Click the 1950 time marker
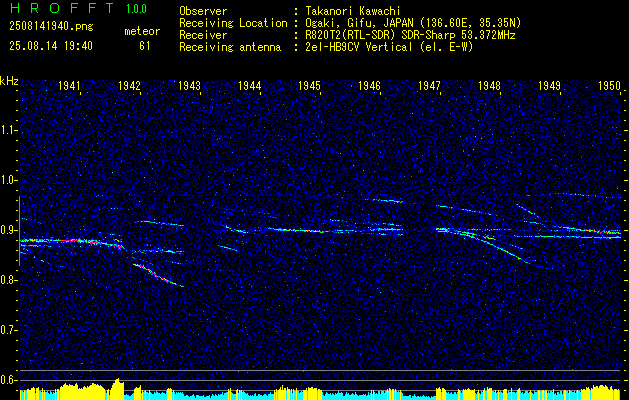 pyautogui.click(x=609, y=86)
